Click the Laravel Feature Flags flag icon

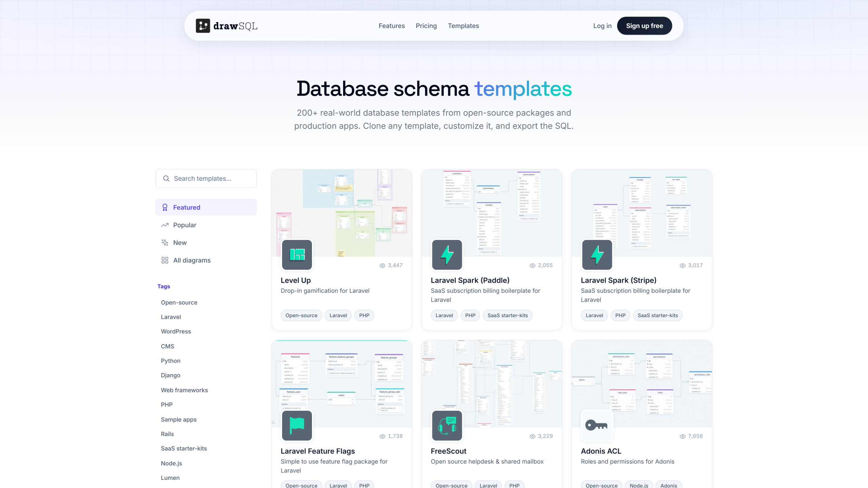(x=297, y=426)
